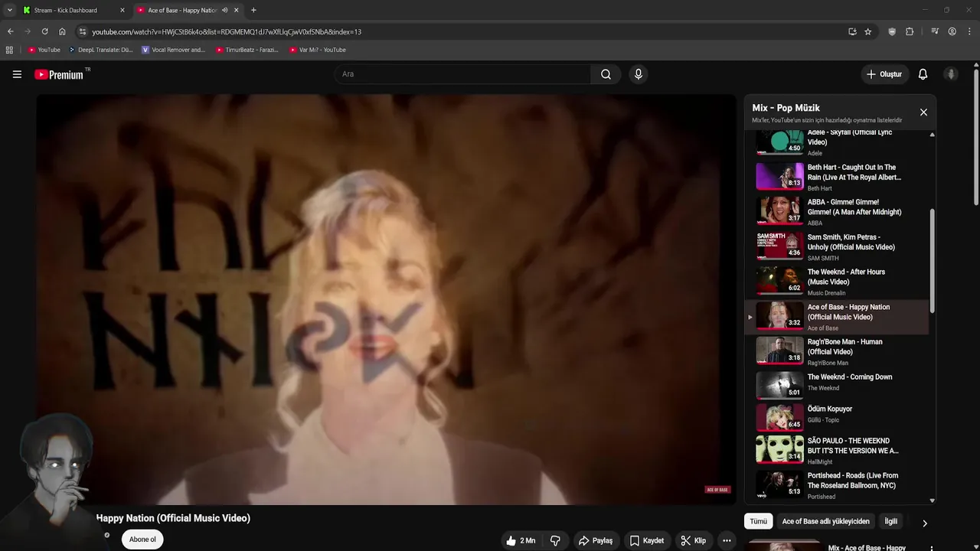
Task: Reload the current page
Action: coord(44,31)
